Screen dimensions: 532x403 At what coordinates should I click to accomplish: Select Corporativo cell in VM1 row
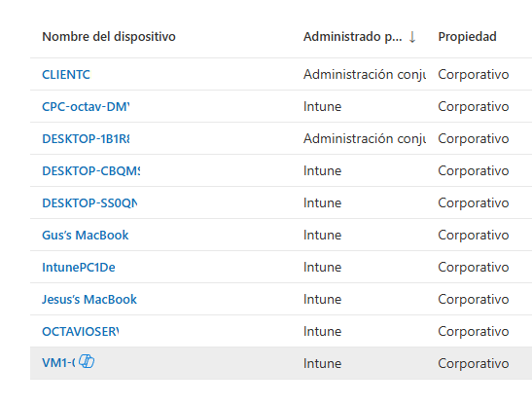pos(474,363)
